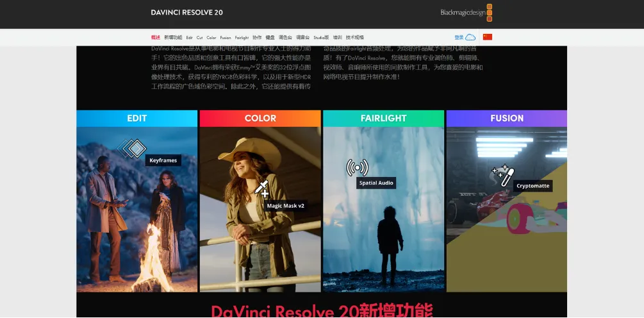Image resolution: width=644 pixels, height=318 pixels.
Task: Click the cowboy hat woman Color image
Action: 260,210
